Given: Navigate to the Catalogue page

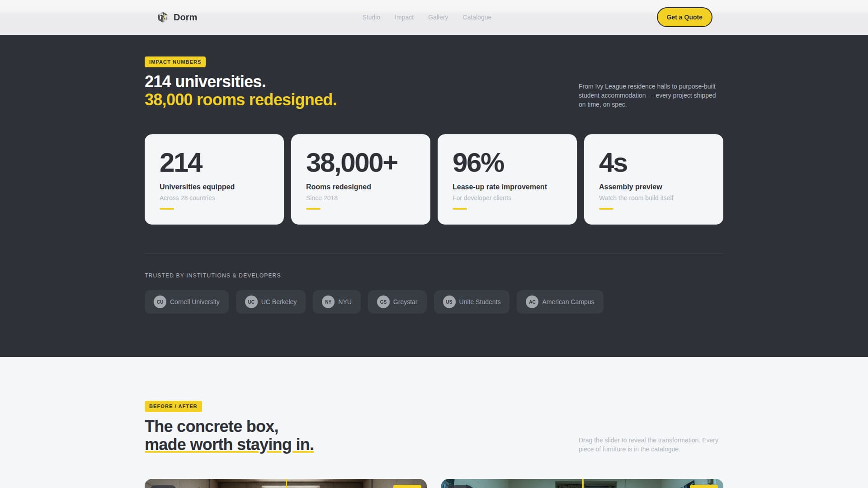Looking at the screenshot, I should click(x=476, y=17).
